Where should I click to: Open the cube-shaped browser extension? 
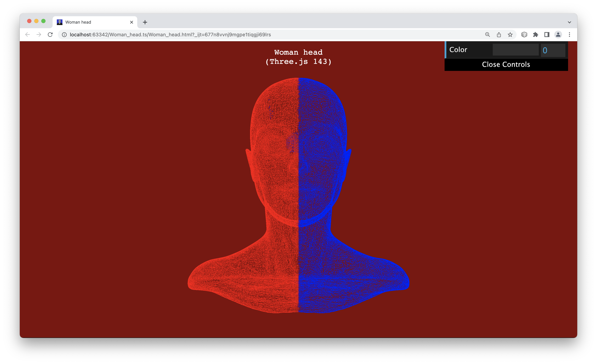(x=524, y=35)
